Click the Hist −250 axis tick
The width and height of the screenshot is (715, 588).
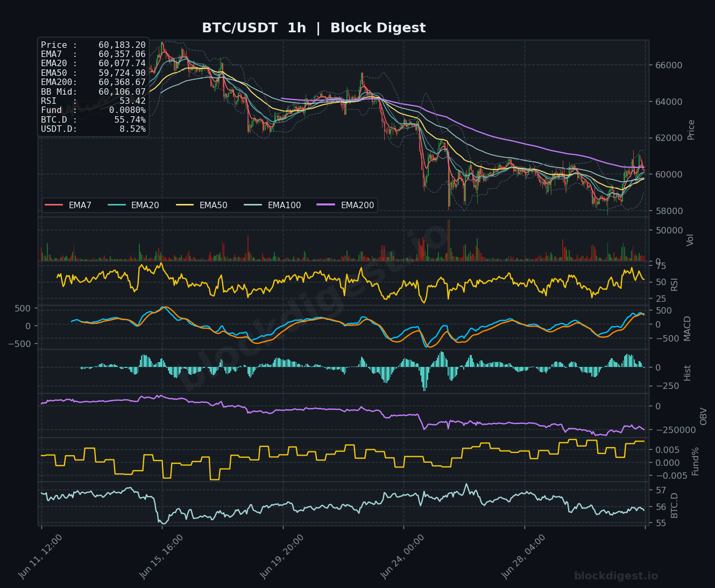coord(666,386)
